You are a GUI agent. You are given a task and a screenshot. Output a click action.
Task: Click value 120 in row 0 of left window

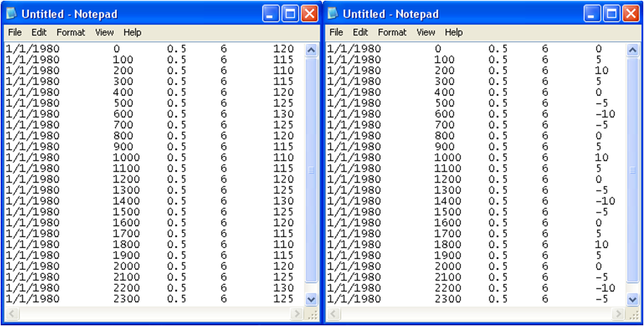pos(284,49)
